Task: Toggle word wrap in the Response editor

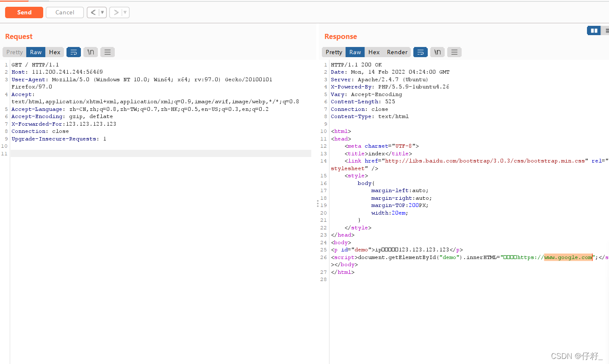Action: 421,52
